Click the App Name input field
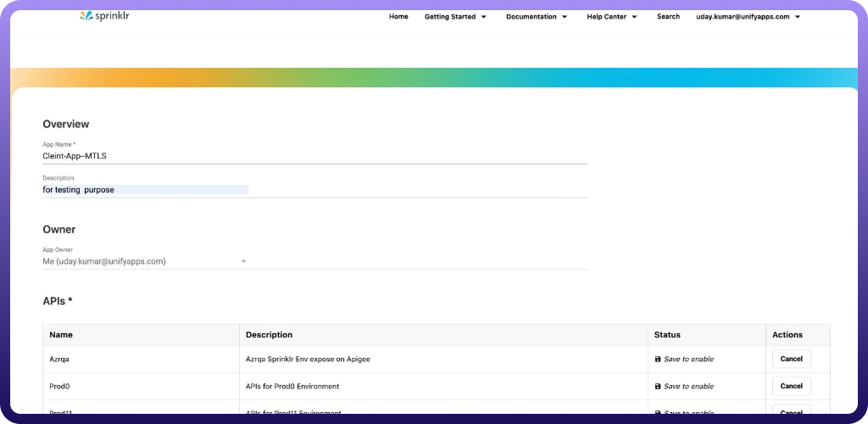868x424 pixels. pyautogui.click(x=314, y=156)
